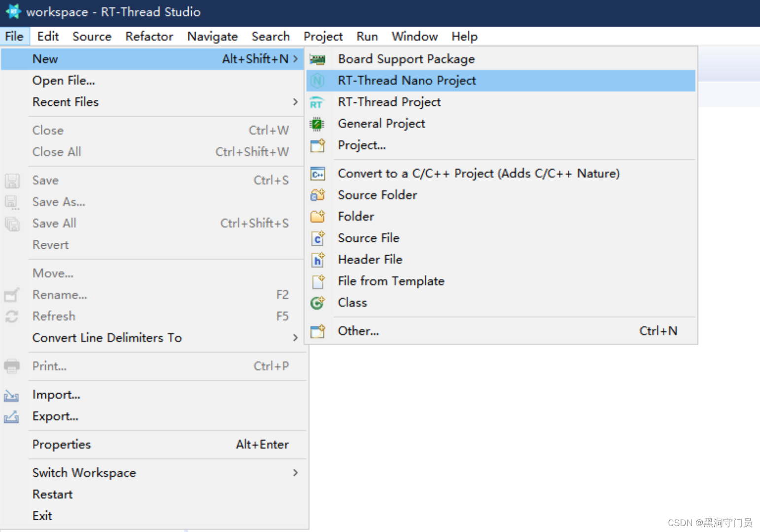Choose Open File... from File menu
The image size is (760, 532).
pos(152,80)
